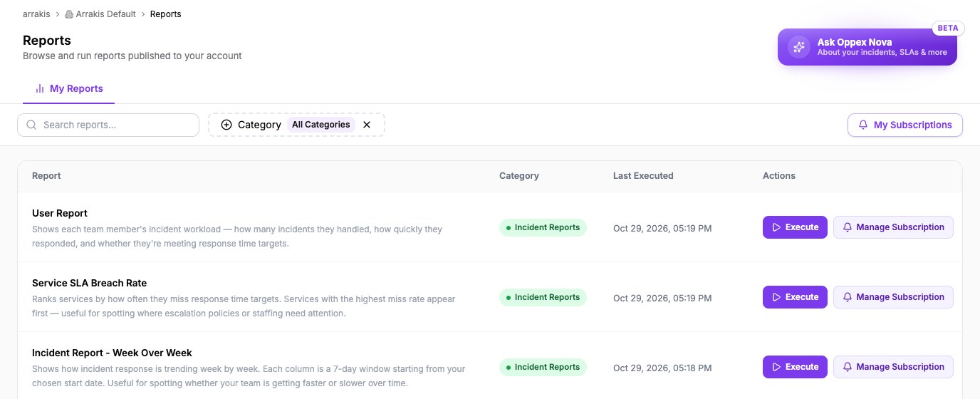Click the BETA badge
This screenshot has height=399, width=980.
click(948, 28)
